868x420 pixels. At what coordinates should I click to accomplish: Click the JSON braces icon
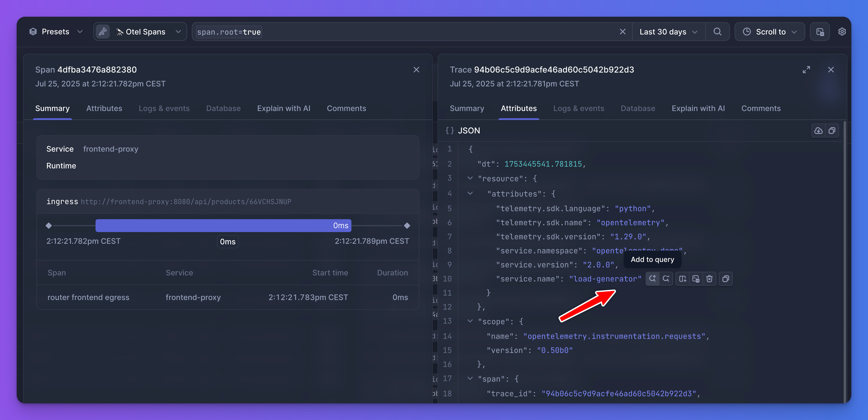tap(449, 131)
